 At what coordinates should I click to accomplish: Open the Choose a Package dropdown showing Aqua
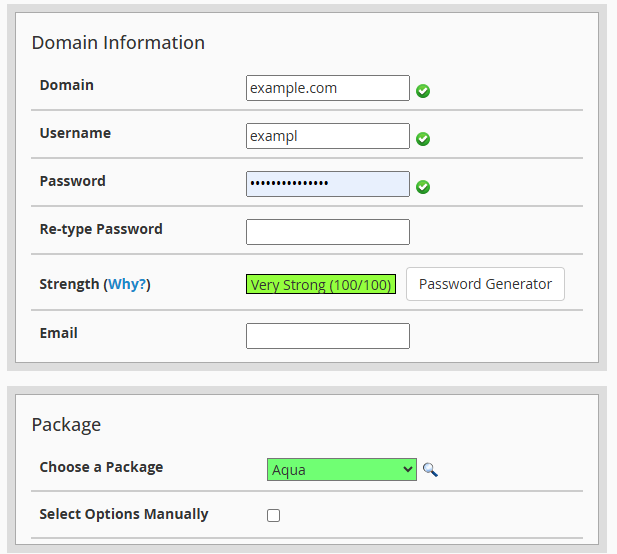pos(341,470)
